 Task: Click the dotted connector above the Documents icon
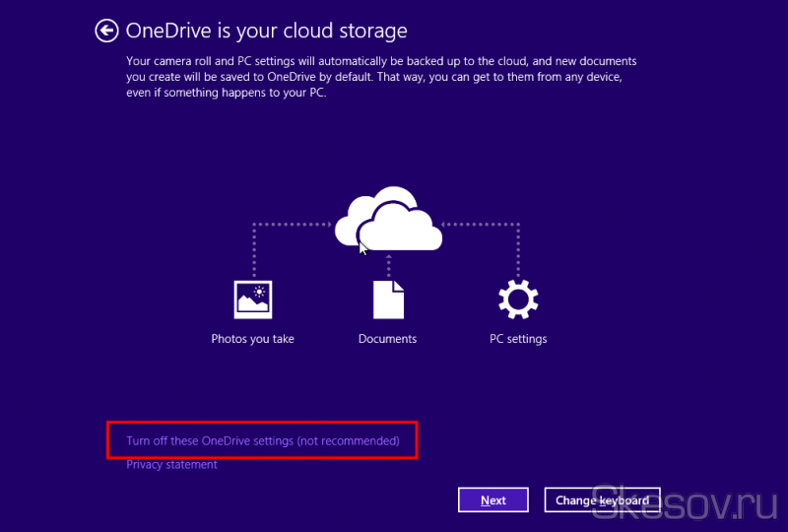[389, 263]
